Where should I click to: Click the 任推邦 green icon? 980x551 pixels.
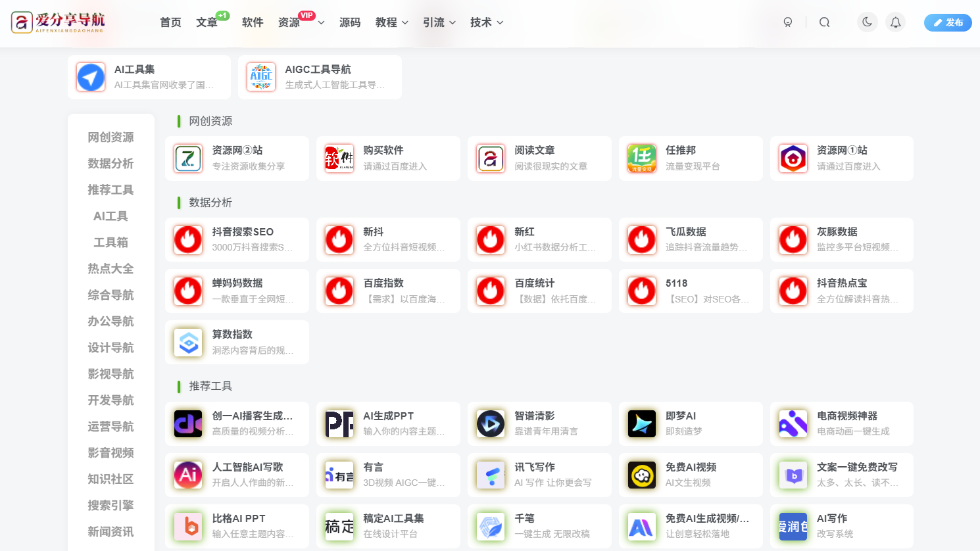[x=642, y=158]
